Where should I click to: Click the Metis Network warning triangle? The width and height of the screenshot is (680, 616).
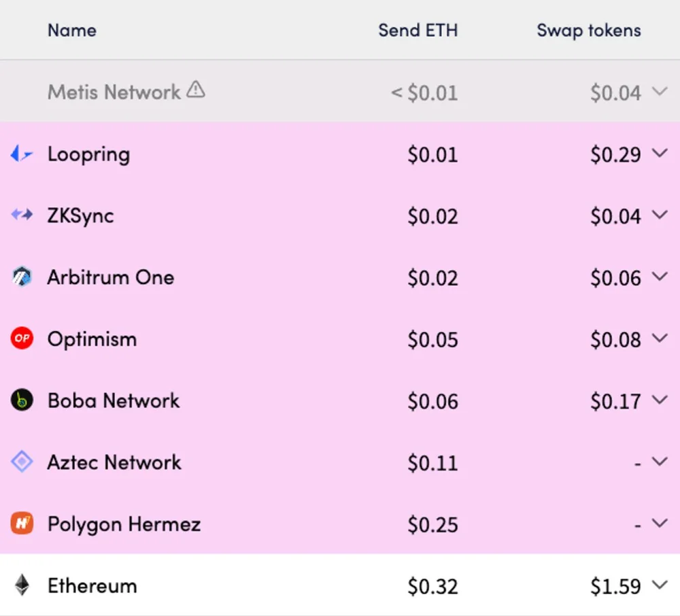point(196,90)
